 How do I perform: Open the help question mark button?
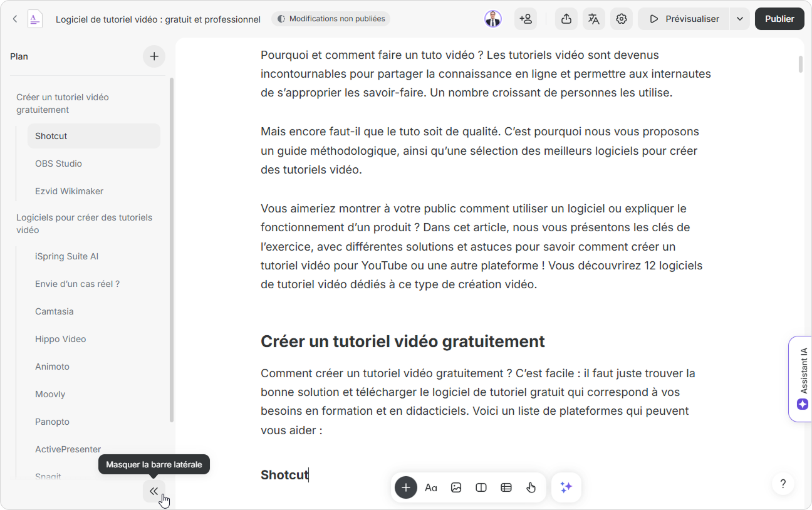click(x=783, y=484)
